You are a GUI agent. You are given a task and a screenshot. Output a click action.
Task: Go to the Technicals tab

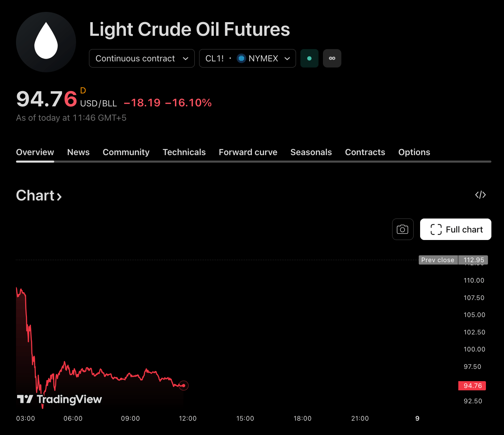click(184, 152)
